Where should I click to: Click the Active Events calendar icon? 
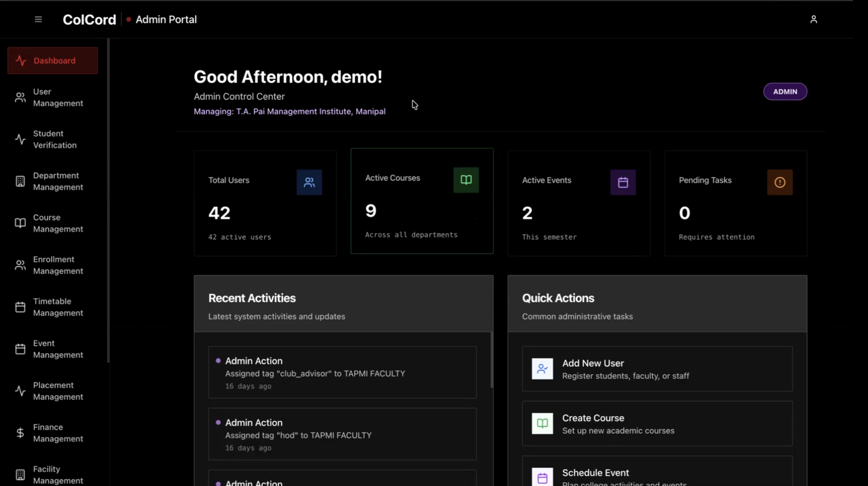point(623,182)
